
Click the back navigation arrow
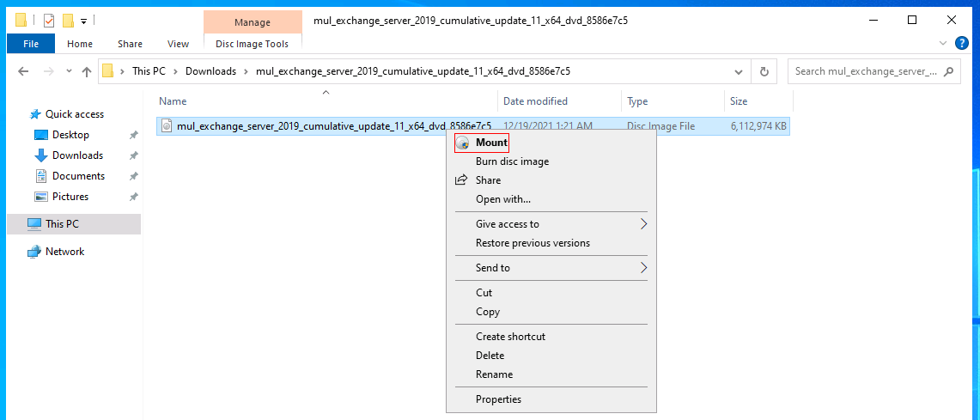pos(23,71)
